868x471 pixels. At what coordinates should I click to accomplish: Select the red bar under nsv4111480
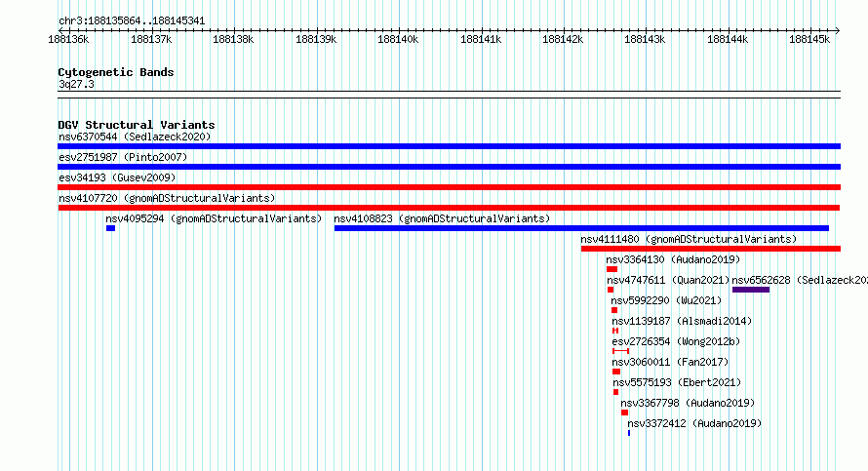coord(711,249)
